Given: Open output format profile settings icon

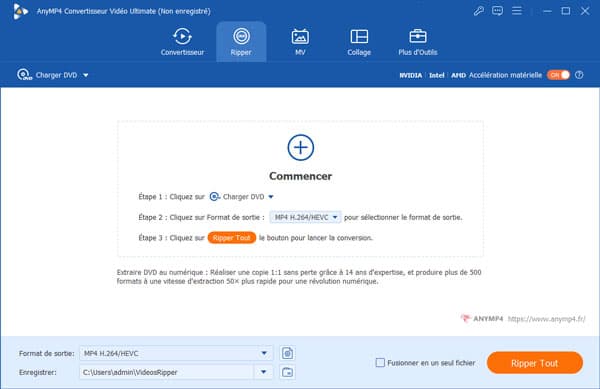Looking at the screenshot, I should 287,353.
